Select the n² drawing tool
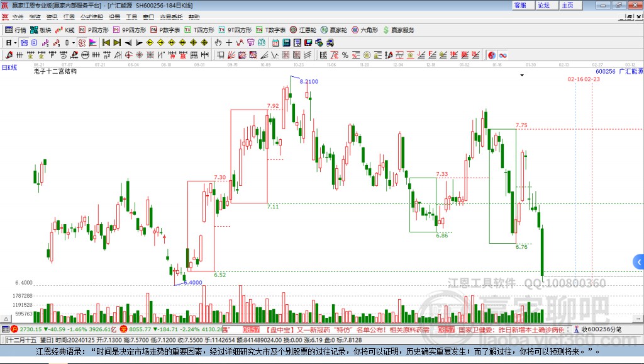The height and width of the screenshot is (364, 644). point(107,55)
